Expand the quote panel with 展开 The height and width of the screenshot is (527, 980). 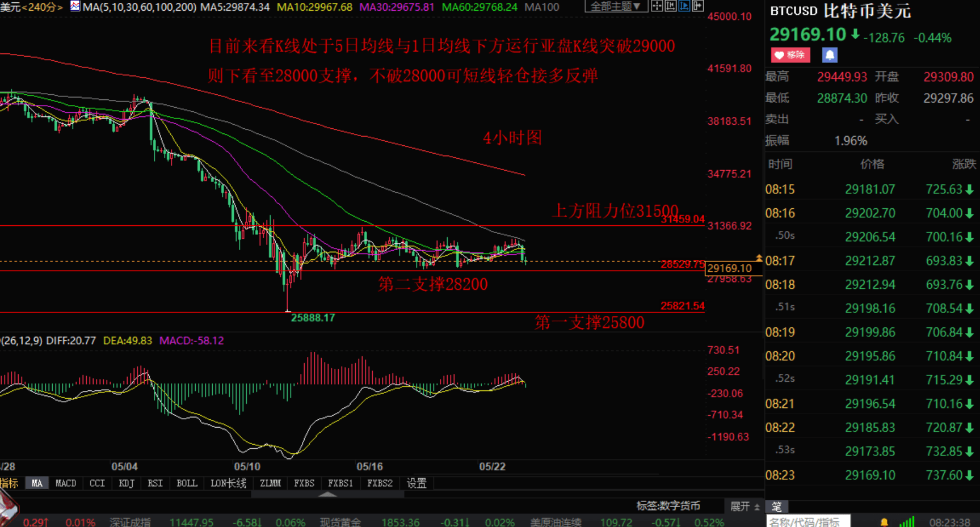(x=741, y=506)
